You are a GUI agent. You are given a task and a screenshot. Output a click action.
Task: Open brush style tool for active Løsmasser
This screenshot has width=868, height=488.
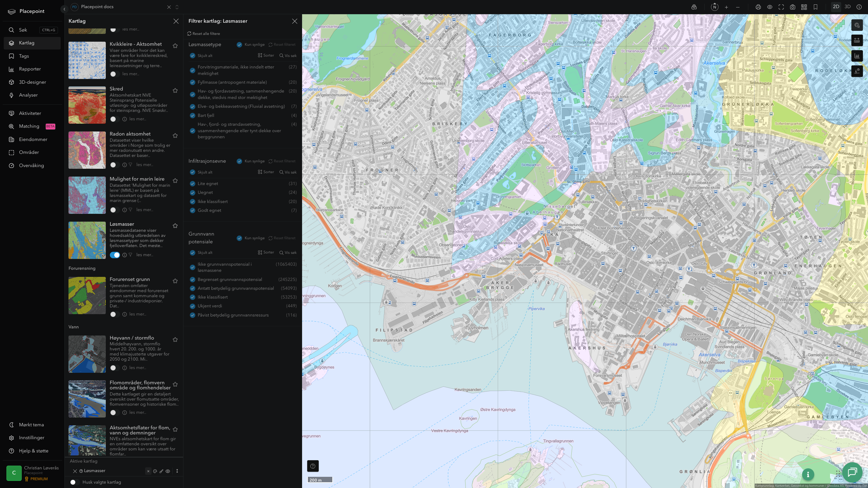161,471
